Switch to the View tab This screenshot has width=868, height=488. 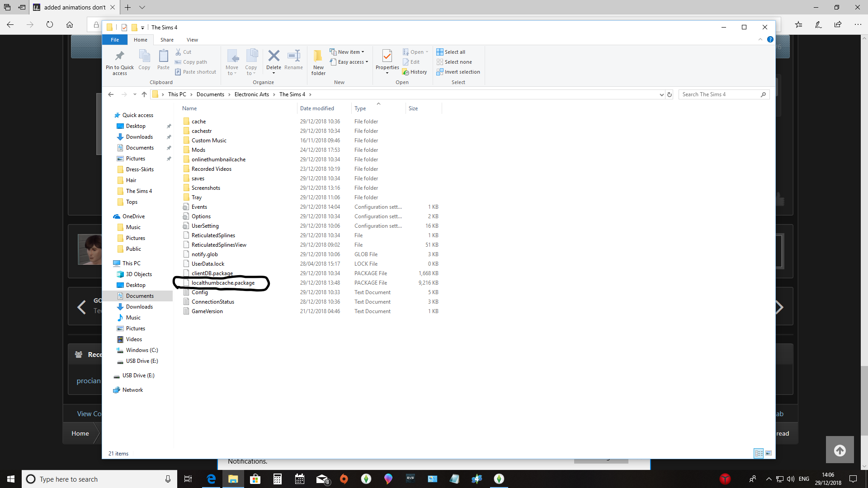coord(192,40)
